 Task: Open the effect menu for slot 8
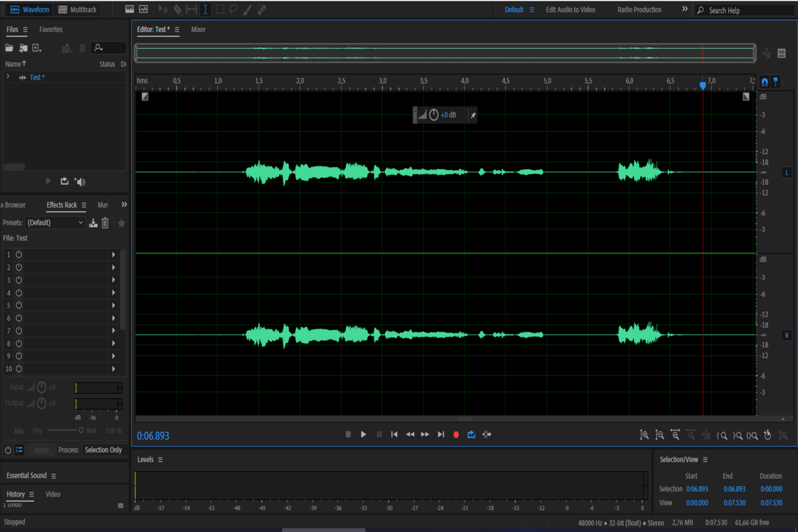click(x=114, y=343)
